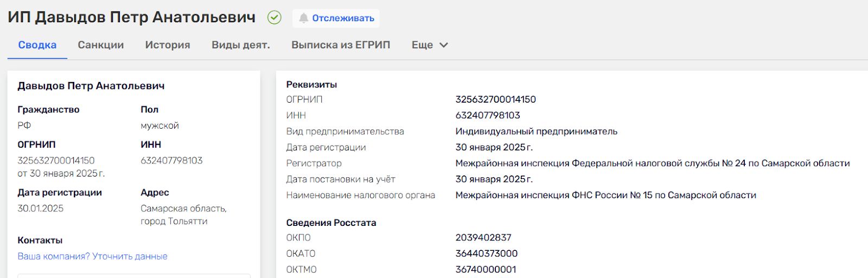Click the Дата постановки на учёт label
This screenshot has height=278, width=868.
tap(341, 179)
